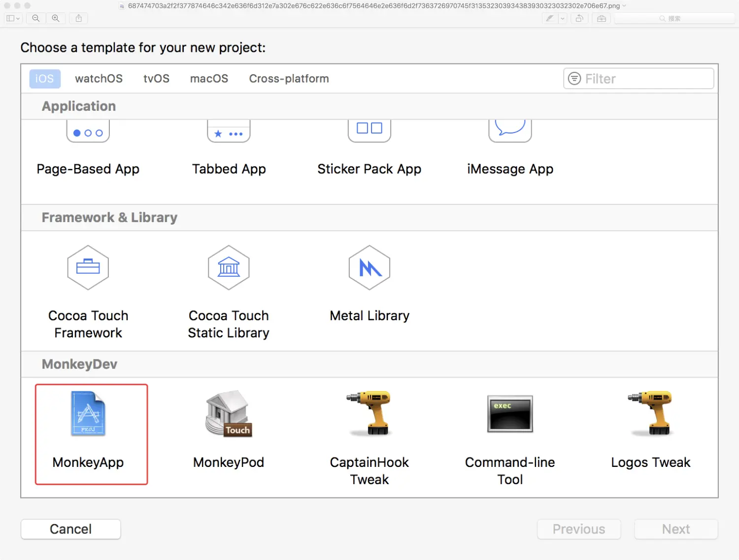The width and height of the screenshot is (739, 560).
Task: Expand the title bar filename chevron
Action: click(624, 6)
